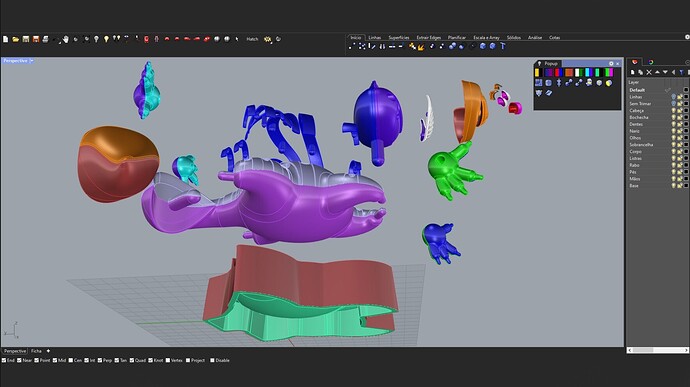Screen dimensions: 690x387
Task: Select the orange-red swatch in Popup
Action: click(569, 72)
